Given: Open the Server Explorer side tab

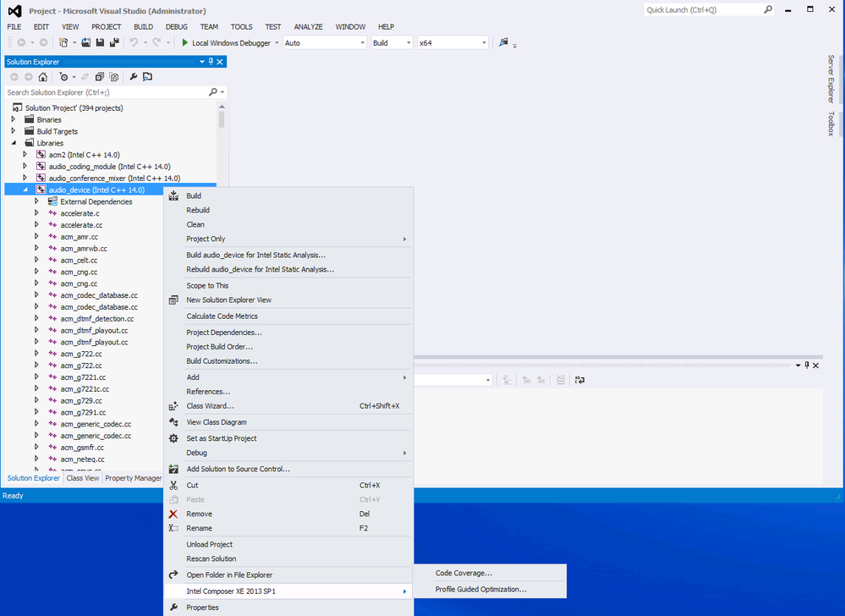Looking at the screenshot, I should [831, 79].
